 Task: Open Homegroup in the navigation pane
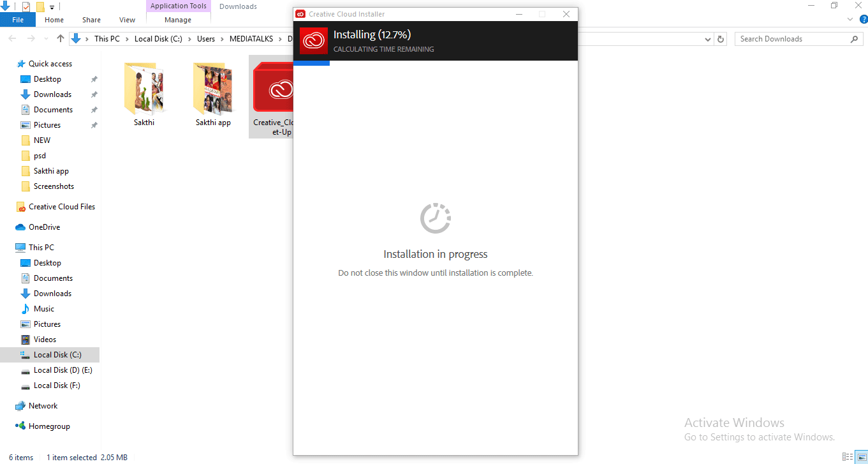(x=46, y=426)
